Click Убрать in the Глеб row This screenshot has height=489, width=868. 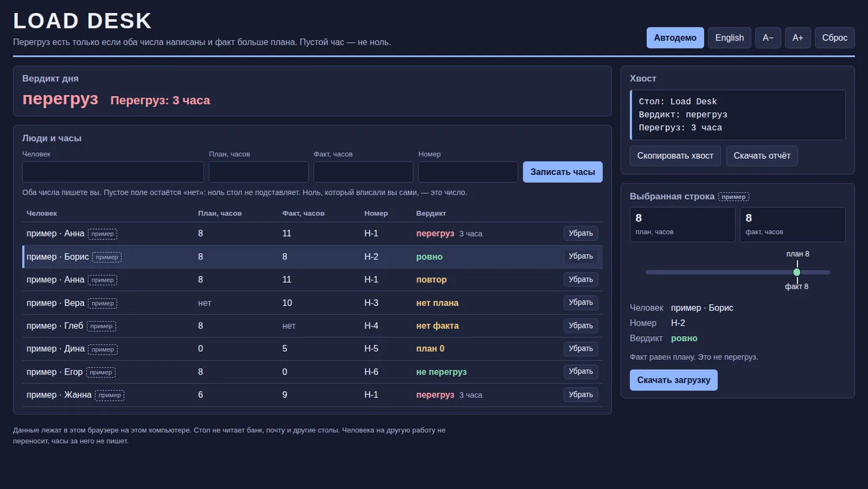[x=581, y=325]
